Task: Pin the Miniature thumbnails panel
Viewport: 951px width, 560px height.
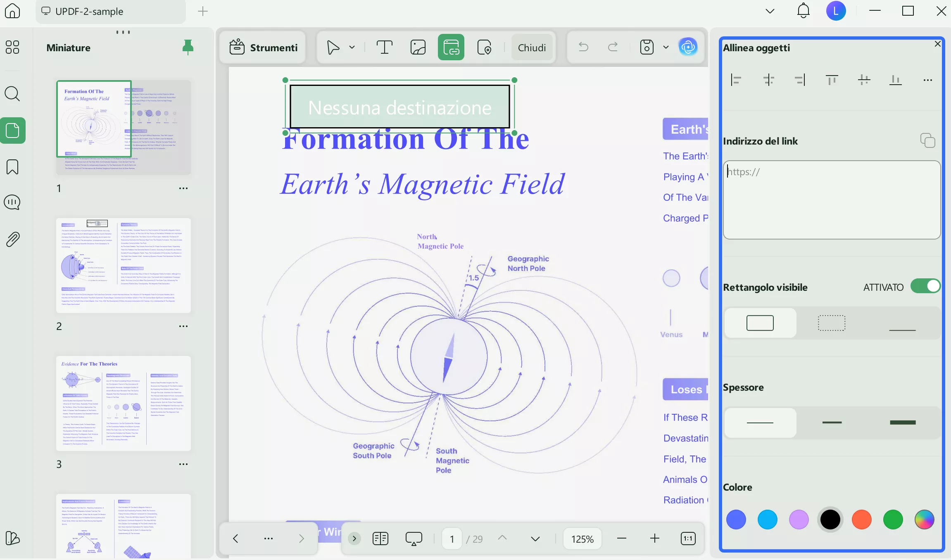Action: point(188,47)
